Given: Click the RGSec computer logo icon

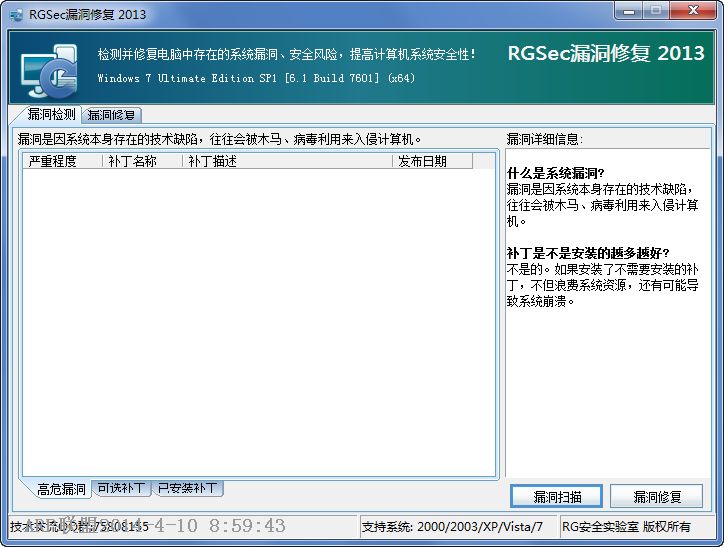Looking at the screenshot, I should click(x=49, y=70).
